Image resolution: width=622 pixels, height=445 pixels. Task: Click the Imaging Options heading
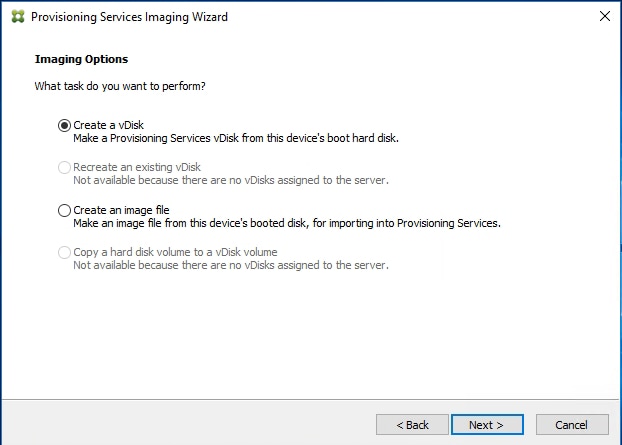[x=81, y=60]
